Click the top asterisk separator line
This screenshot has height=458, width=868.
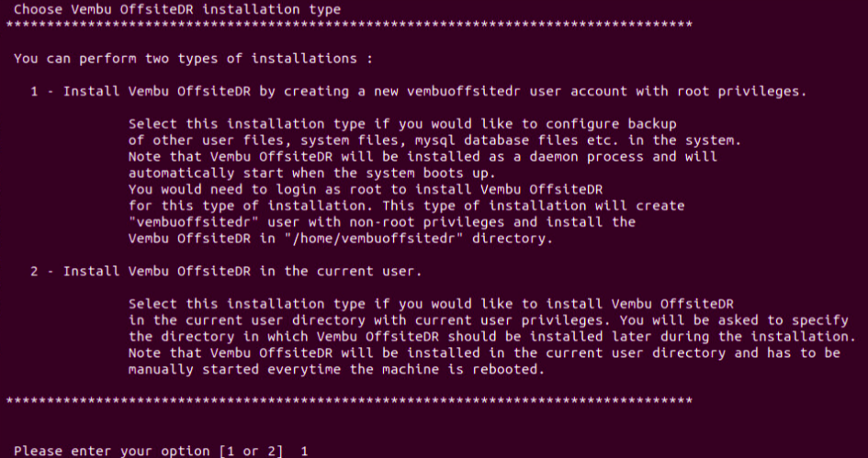pos(349,26)
